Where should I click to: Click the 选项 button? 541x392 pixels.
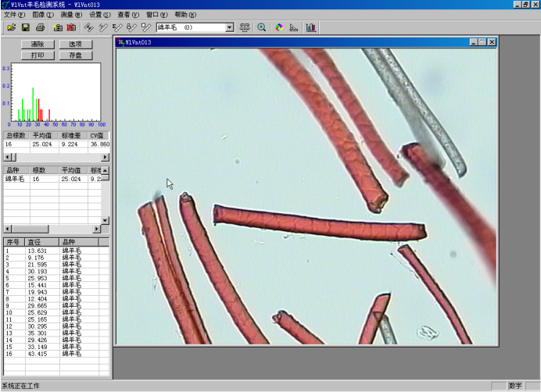pyautogui.click(x=76, y=45)
